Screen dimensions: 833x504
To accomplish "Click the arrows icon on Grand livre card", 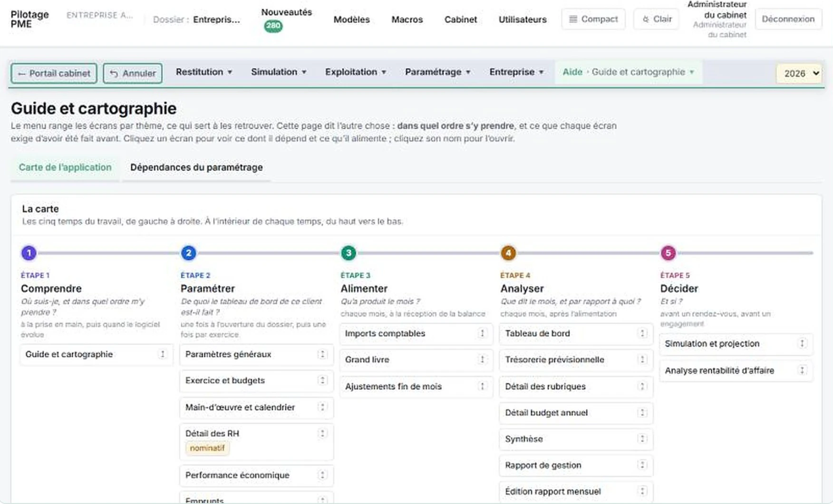I will pos(482,359).
